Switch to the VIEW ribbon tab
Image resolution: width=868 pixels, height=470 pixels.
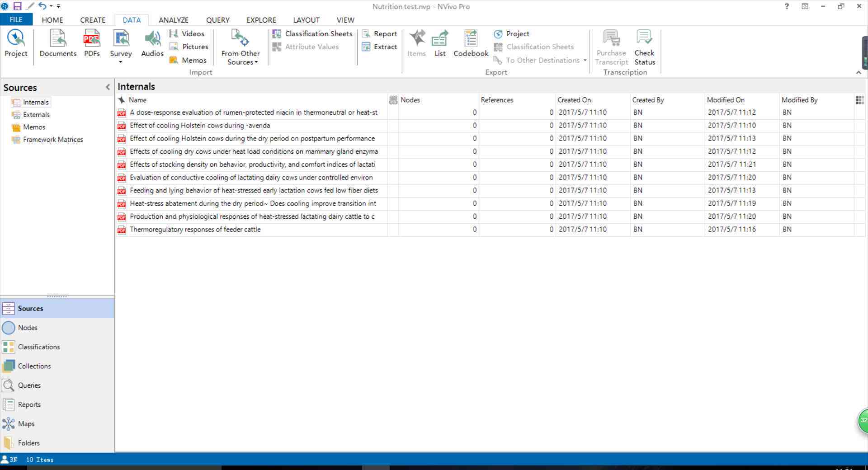point(345,20)
